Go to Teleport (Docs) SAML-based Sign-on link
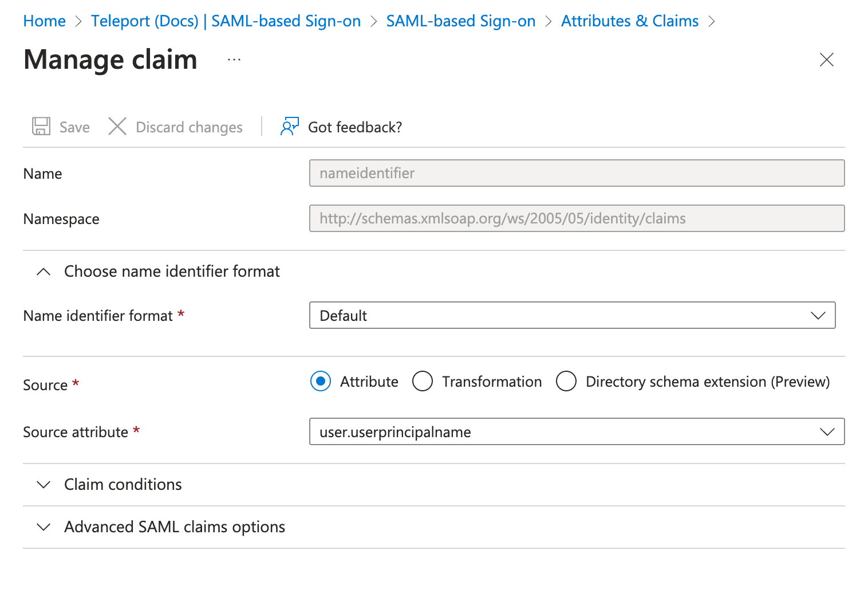 tap(226, 21)
